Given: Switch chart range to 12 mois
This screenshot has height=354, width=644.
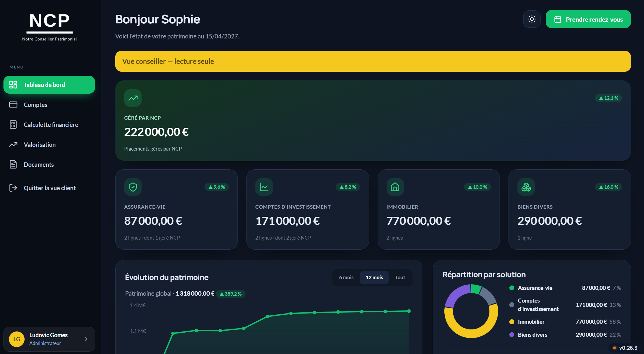Looking at the screenshot, I should pyautogui.click(x=374, y=277).
